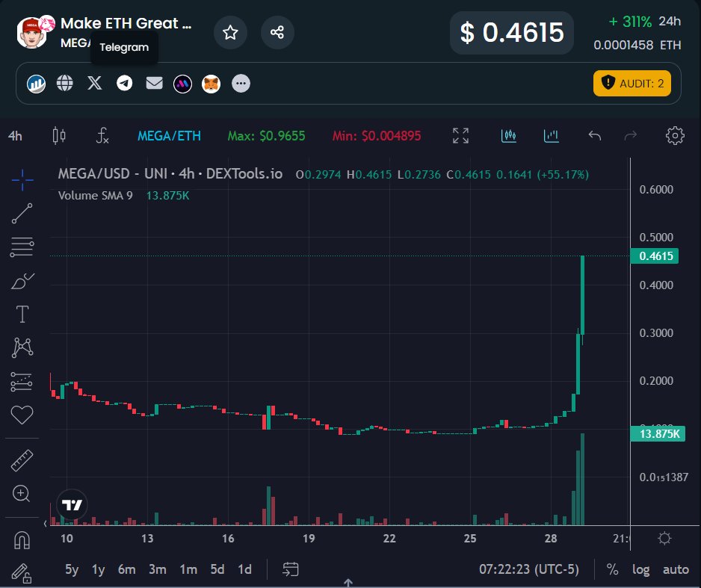Click the MEGA/USD chart legend title
701x588 pixels.
coord(170,174)
